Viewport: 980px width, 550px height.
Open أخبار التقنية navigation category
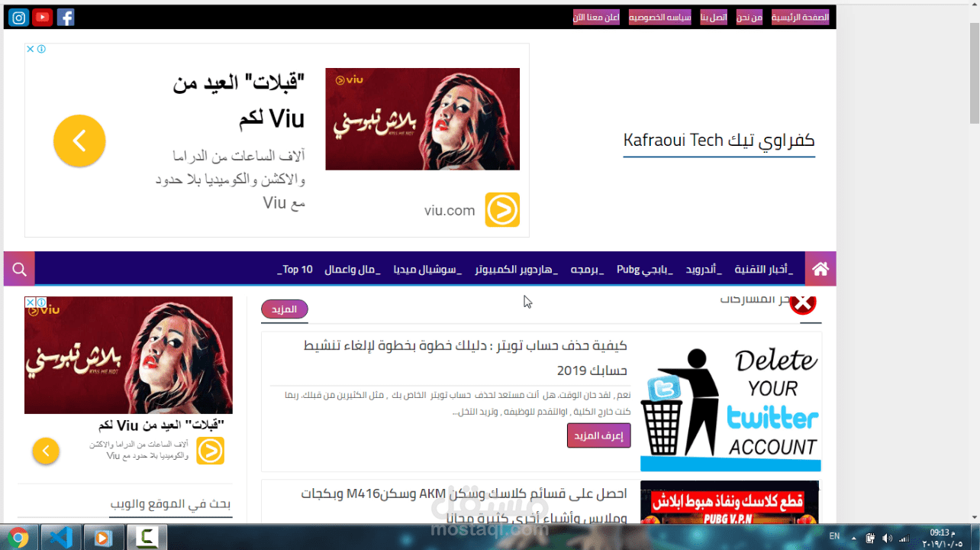click(x=764, y=270)
